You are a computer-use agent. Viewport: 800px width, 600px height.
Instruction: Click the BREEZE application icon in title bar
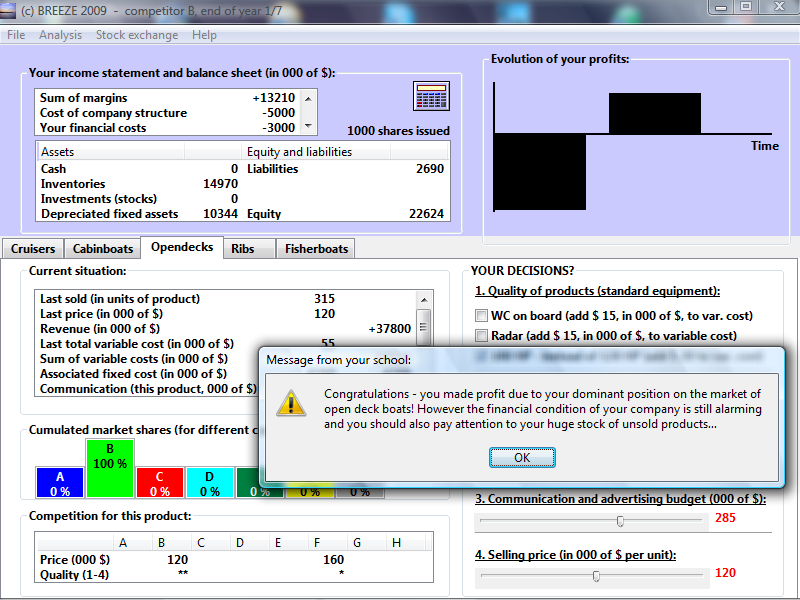pos(12,8)
